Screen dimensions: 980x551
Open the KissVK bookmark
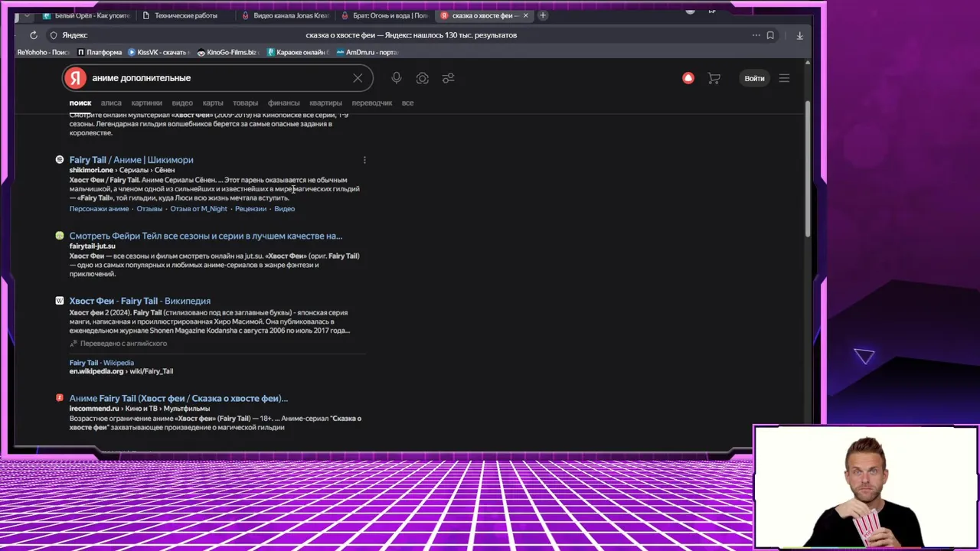point(158,53)
